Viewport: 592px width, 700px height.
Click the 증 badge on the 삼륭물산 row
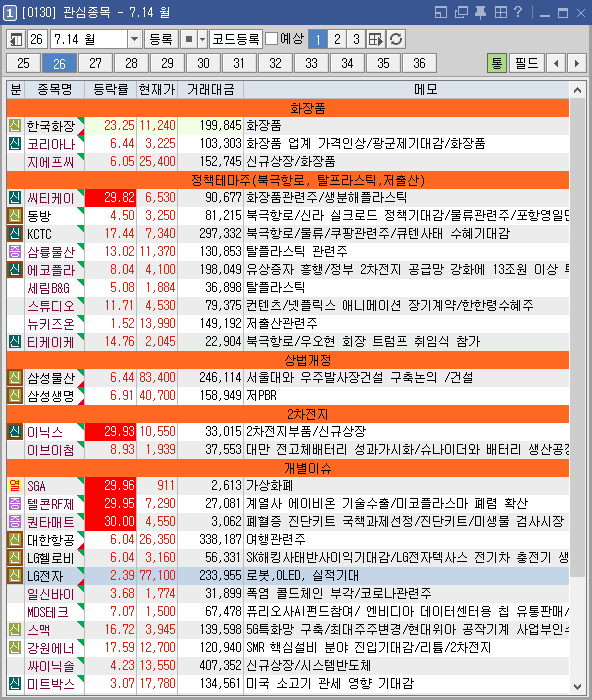coord(15,251)
